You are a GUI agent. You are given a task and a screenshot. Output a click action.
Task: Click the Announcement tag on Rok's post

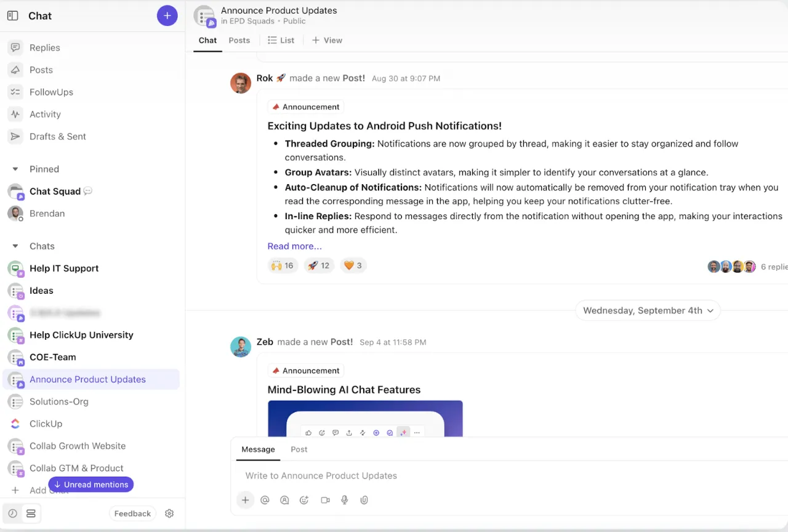(305, 107)
